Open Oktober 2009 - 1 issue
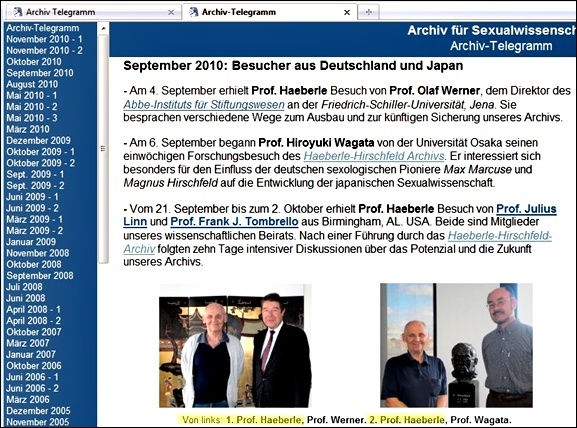Image resolution: width=577 pixels, height=428 pixels. click(40, 152)
